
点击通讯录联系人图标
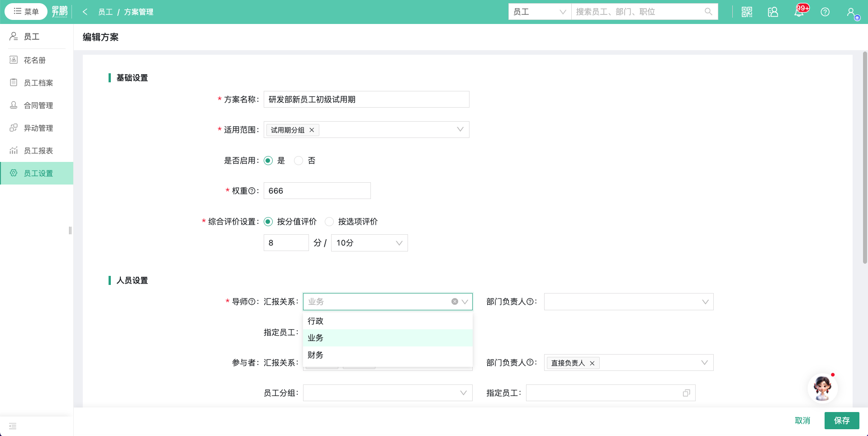772,12
